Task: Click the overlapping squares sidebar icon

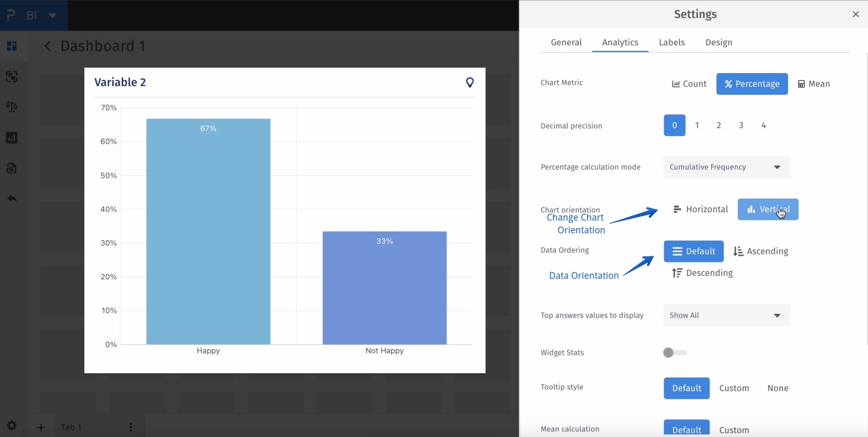Action: pos(12,77)
